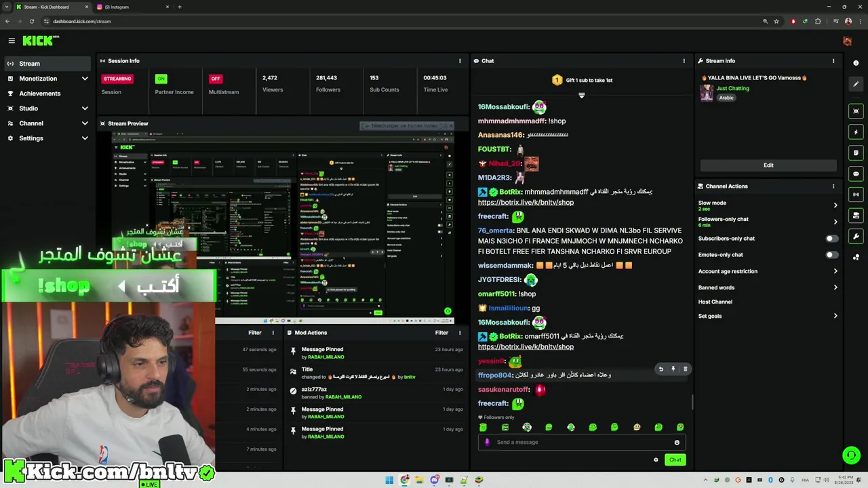868x488 pixels.
Task: Click the Filter button in Mod Actions
Action: (441, 333)
